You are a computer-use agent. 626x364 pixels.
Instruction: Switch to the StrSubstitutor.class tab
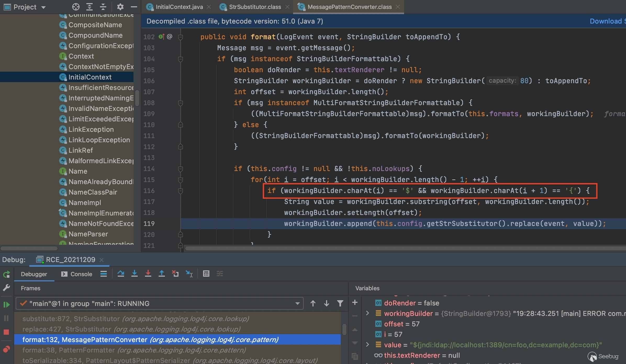point(255,7)
